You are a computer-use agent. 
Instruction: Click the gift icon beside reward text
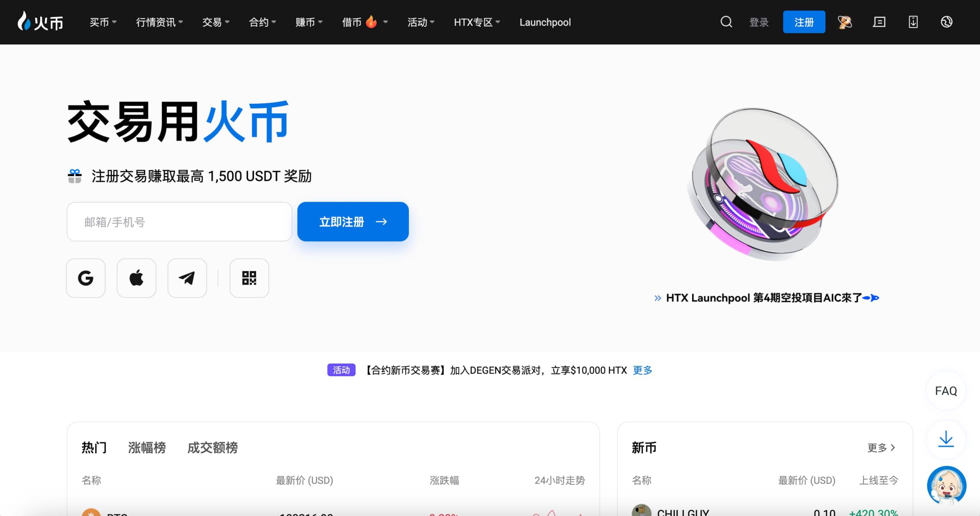[75, 176]
